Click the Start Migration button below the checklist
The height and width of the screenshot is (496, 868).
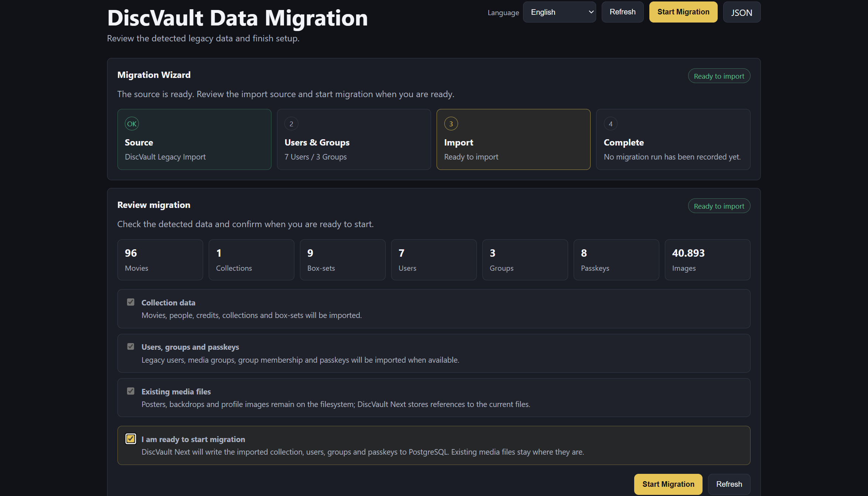668,484
